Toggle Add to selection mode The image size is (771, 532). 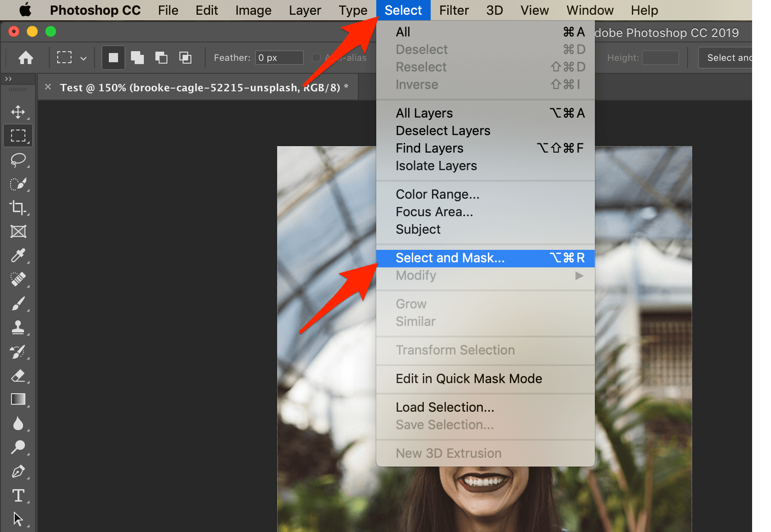coord(137,58)
